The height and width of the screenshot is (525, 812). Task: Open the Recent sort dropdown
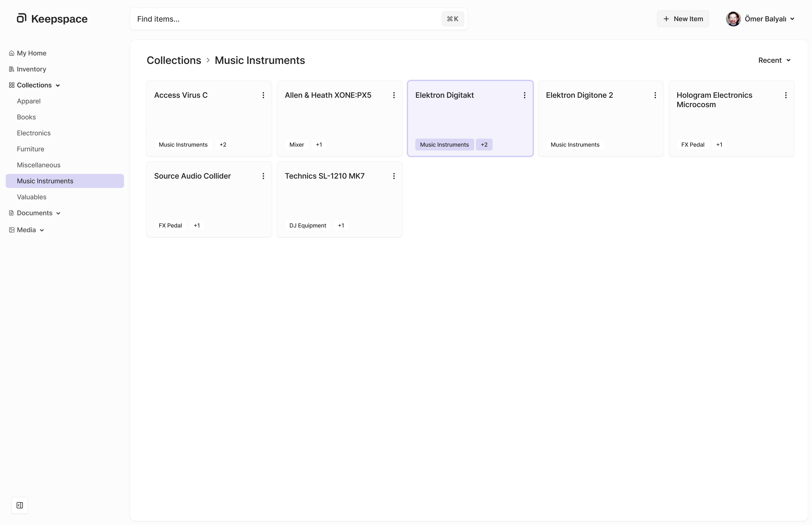(x=774, y=60)
